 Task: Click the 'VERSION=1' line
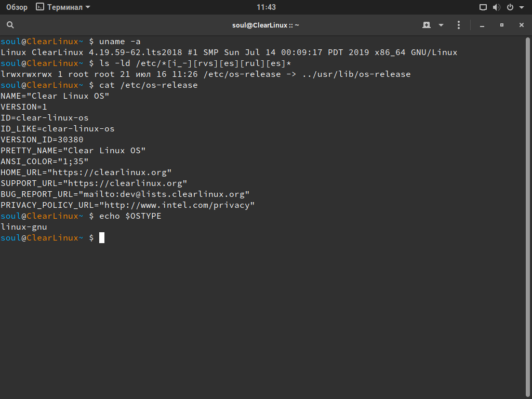click(24, 107)
